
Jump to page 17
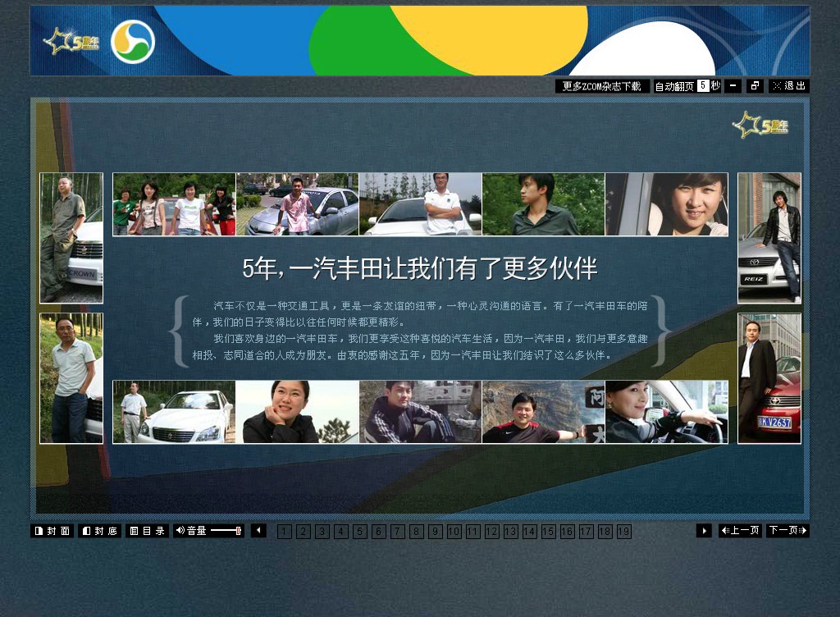pos(586,532)
